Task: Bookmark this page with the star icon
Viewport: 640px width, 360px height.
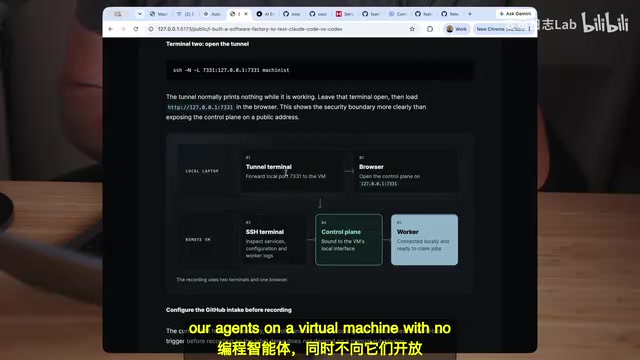Action: coord(412,29)
